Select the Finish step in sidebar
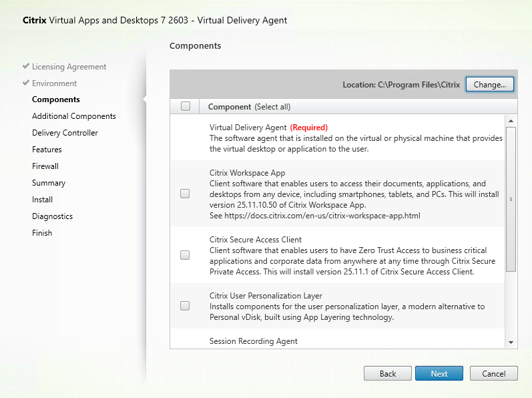This screenshot has height=398, width=532. 42,233
